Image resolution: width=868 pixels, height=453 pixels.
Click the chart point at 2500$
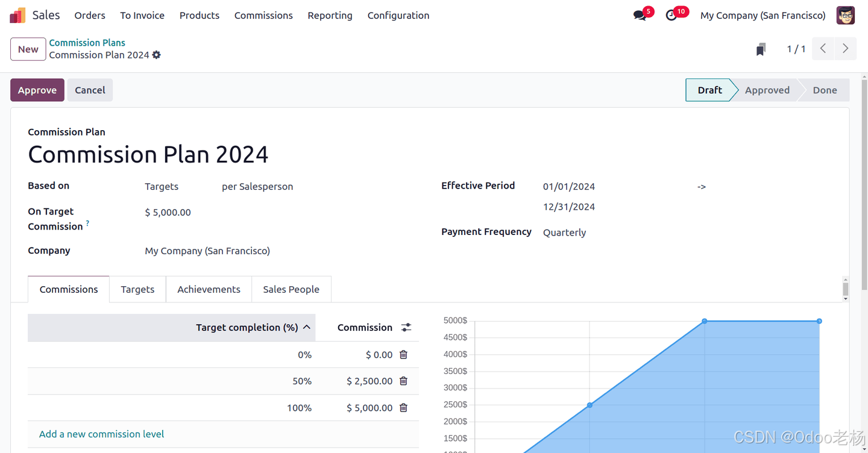tap(590, 405)
